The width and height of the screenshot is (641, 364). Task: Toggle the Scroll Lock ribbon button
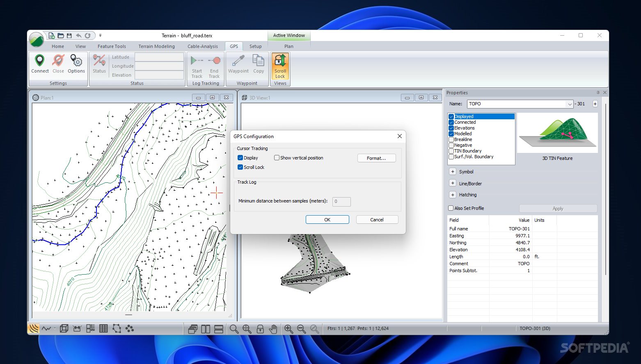point(280,66)
